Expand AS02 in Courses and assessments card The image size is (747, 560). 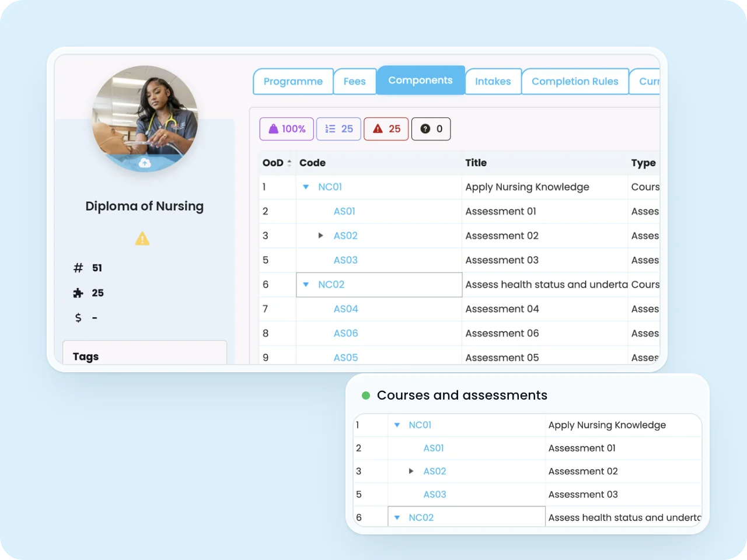(411, 471)
